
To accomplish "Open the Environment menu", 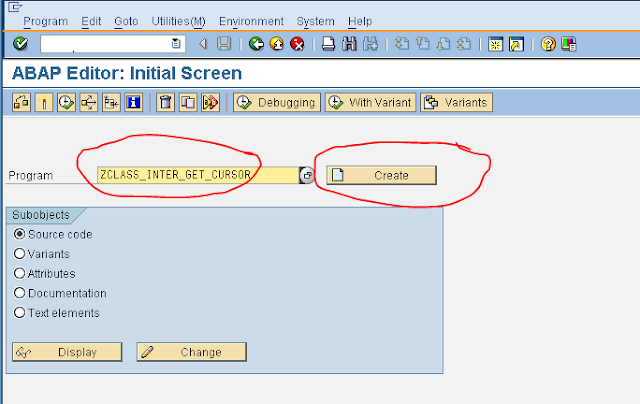I will (251, 21).
